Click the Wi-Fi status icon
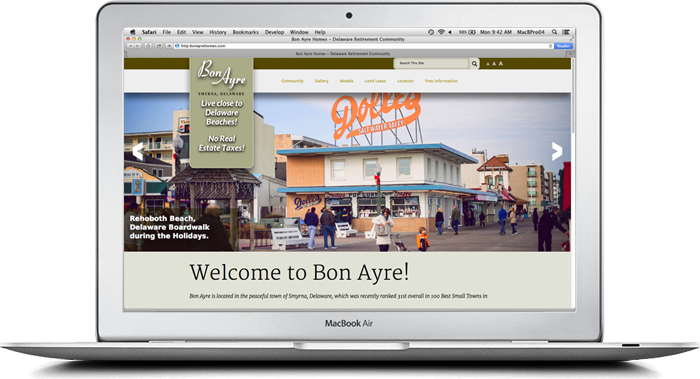Image resolution: width=700 pixels, height=379 pixels. [441, 32]
